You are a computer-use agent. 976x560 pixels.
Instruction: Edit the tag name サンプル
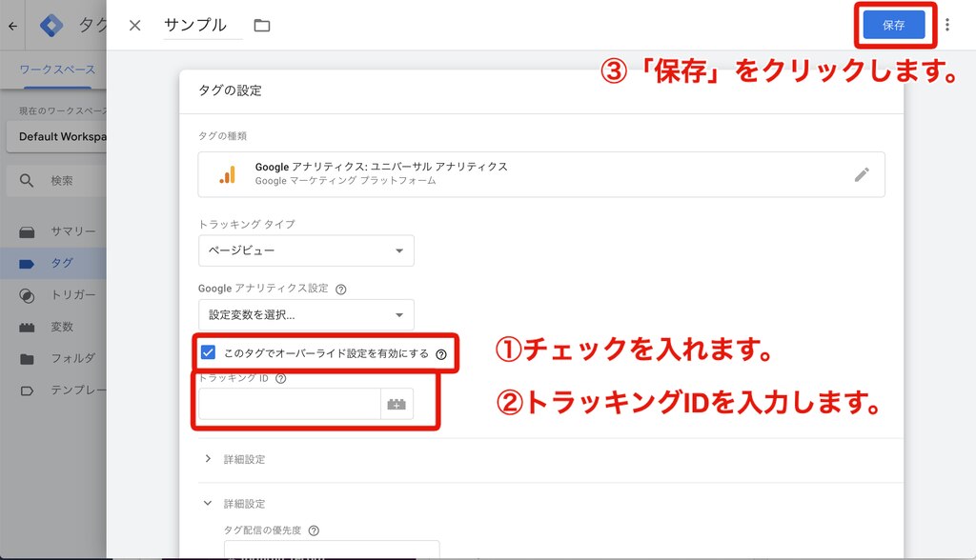(202, 26)
